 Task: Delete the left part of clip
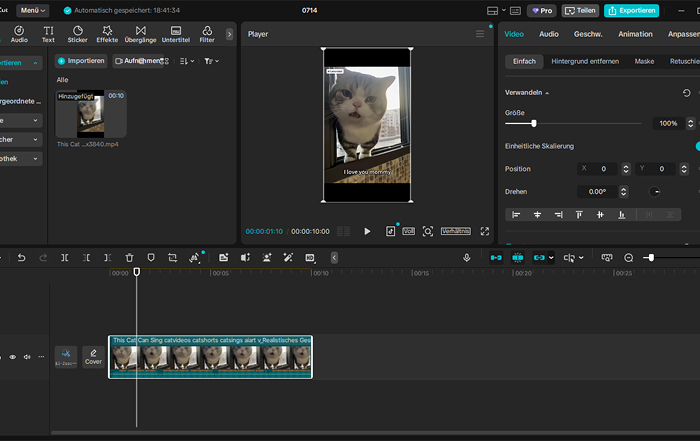[x=86, y=258]
